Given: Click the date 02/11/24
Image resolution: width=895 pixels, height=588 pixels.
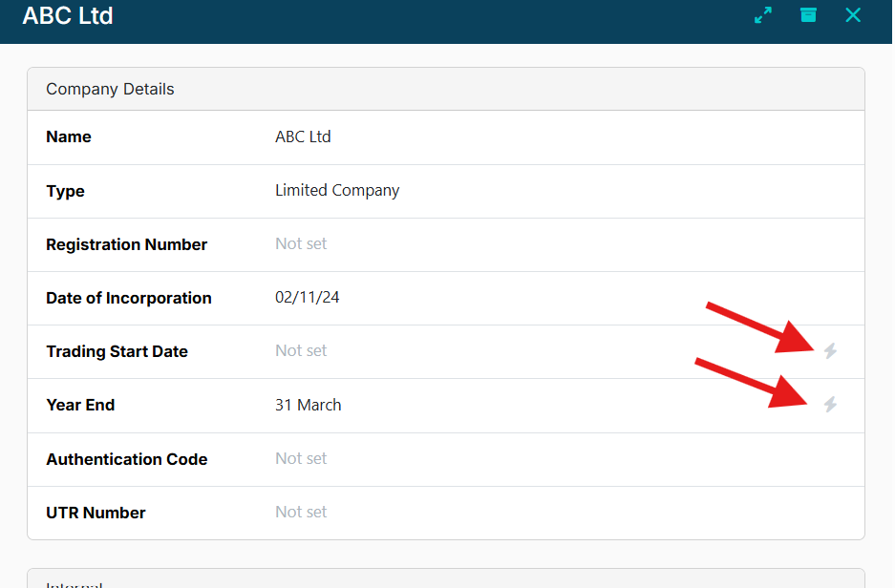Looking at the screenshot, I should point(307,298).
